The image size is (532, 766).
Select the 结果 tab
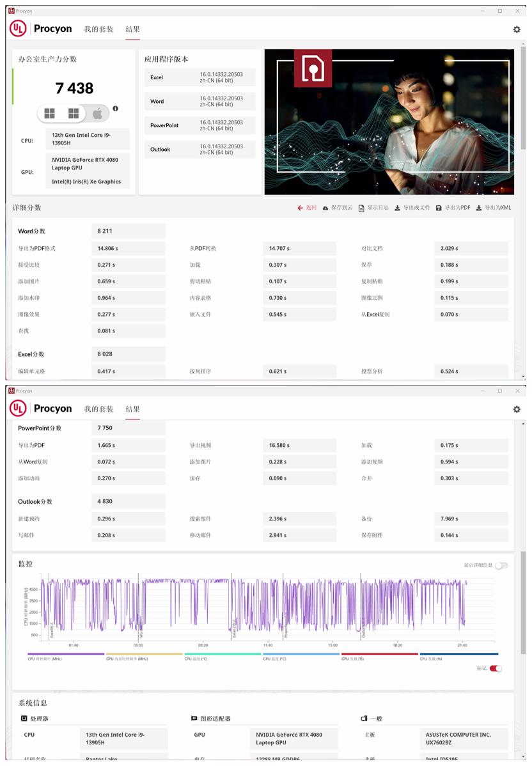click(x=134, y=30)
